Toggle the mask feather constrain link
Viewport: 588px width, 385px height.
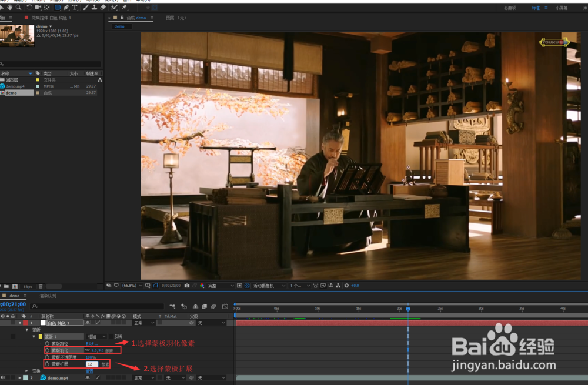(x=88, y=350)
